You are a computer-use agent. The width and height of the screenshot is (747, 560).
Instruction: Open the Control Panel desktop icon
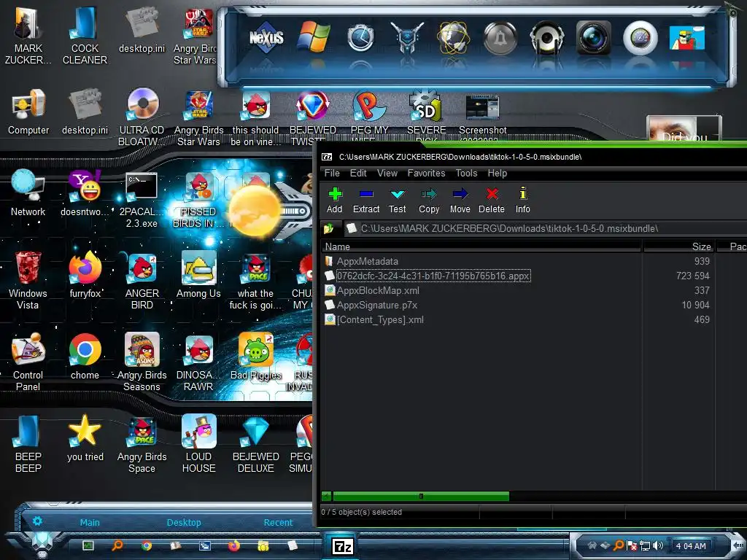click(x=28, y=362)
